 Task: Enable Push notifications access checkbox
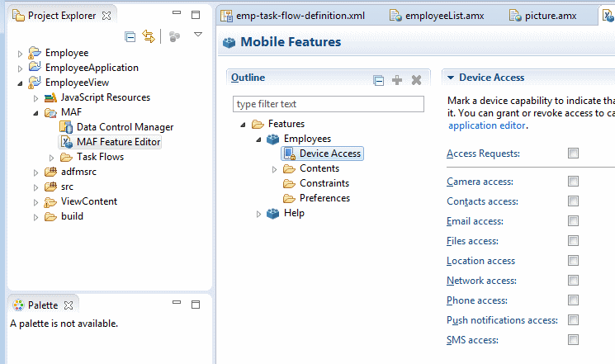[x=573, y=320]
